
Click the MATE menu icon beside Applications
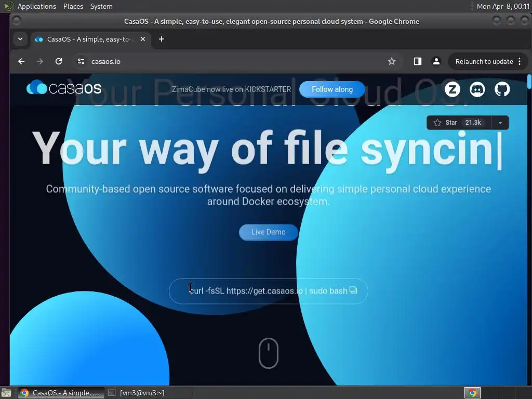pos(8,6)
